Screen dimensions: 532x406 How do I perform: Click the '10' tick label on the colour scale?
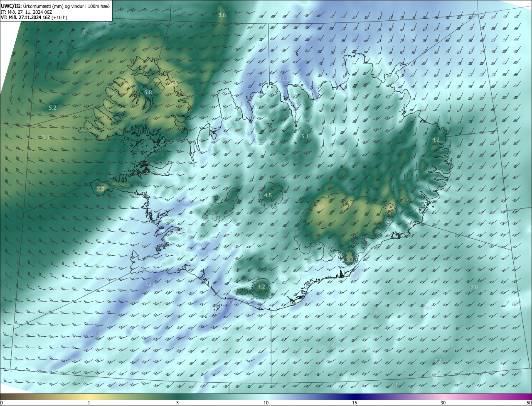point(266,403)
